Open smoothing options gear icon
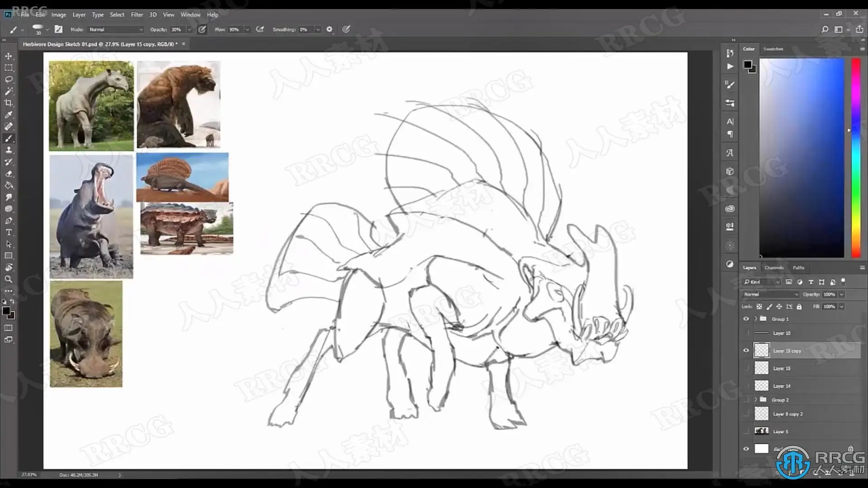This screenshot has width=868, height=488. pyautogui.click(x=329, y=29)
